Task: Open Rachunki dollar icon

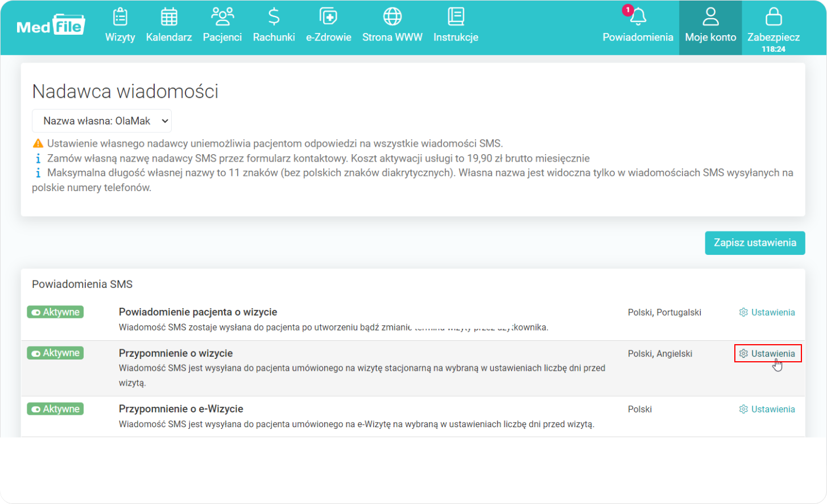Action: [x=274, y=16]
